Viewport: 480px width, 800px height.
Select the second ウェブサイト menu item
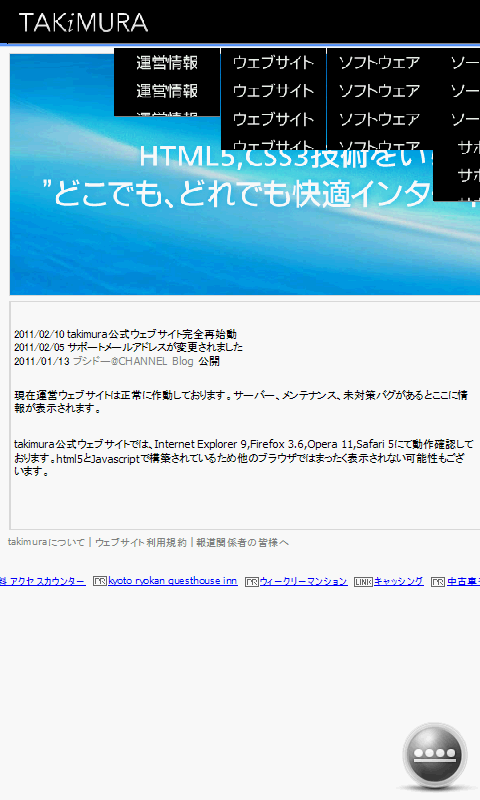273,91
